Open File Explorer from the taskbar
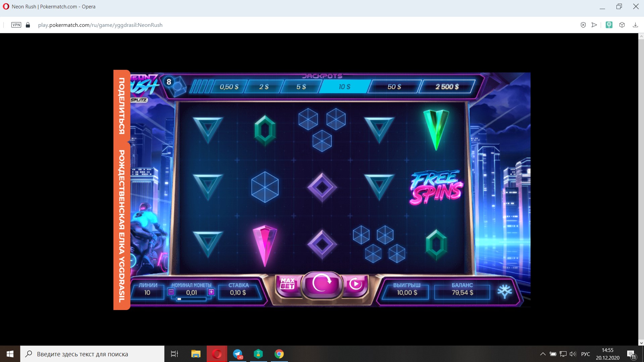 pos(196,354)
